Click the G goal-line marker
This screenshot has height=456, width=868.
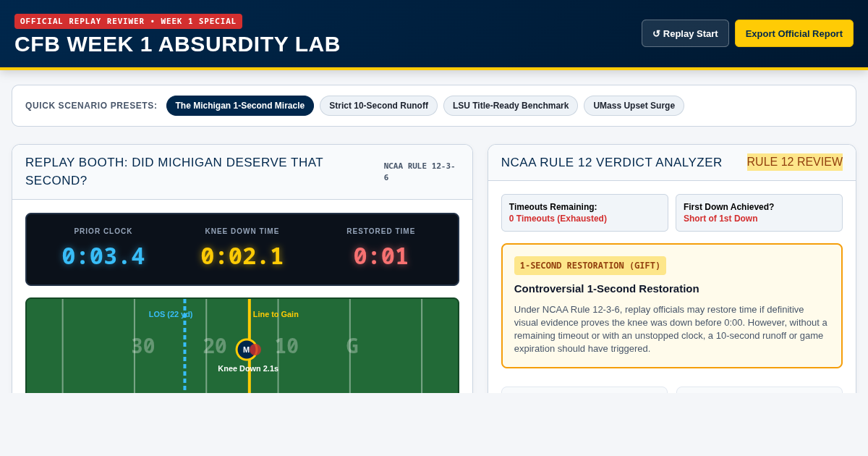[x=352, y=346]
